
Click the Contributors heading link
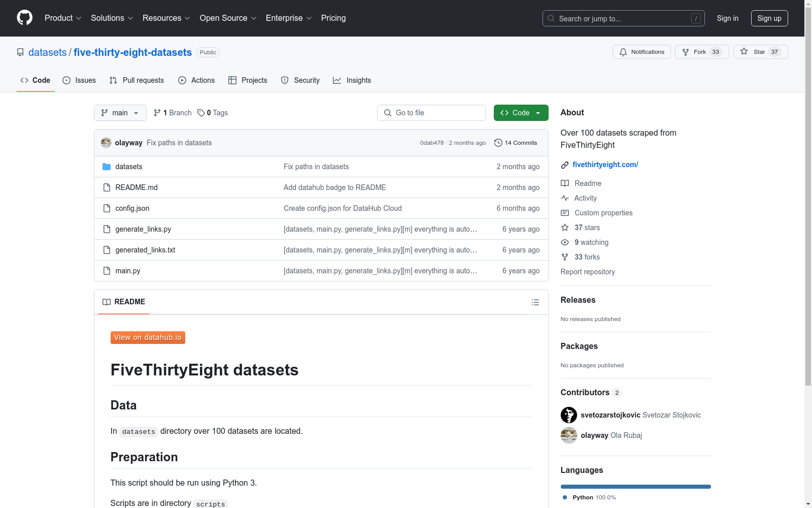point(585,392)
